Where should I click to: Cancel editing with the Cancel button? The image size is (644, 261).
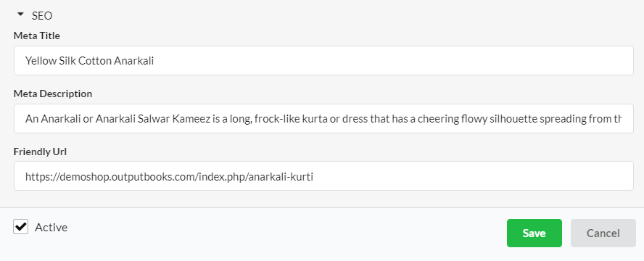coord(603,233)
